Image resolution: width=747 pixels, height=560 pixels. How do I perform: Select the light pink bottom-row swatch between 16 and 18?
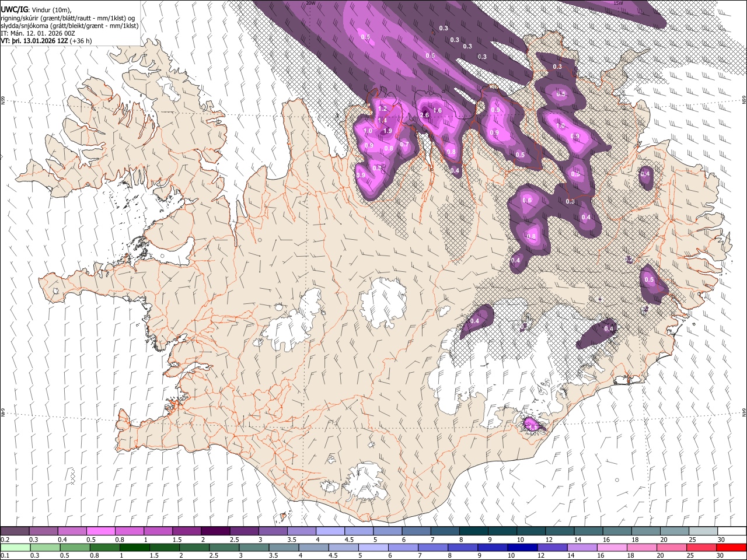pyautogui.click(x=612, y=547)
